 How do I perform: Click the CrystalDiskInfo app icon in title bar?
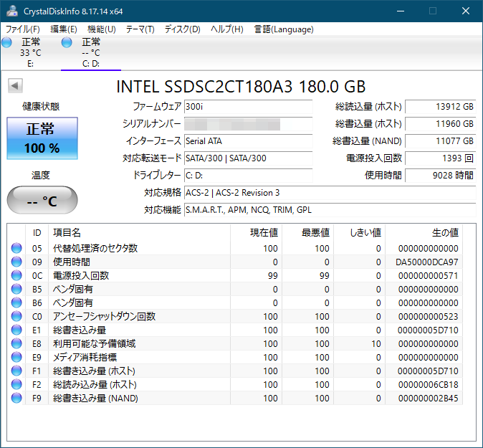(12, 11)
